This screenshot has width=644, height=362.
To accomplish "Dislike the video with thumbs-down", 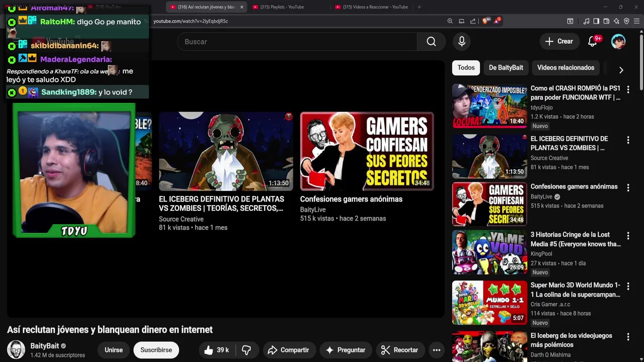I will click(x=247, y=350).
